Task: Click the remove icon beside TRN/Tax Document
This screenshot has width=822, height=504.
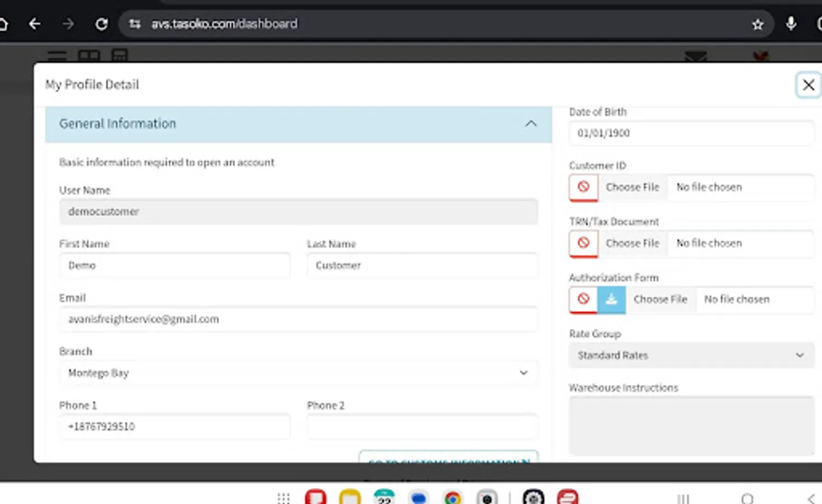Action: click(583, 244)
